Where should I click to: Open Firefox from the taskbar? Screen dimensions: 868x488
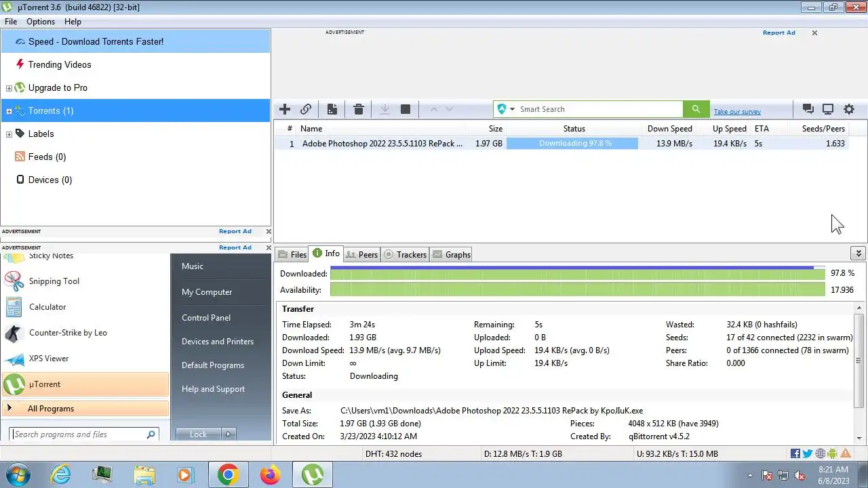point(270,475)
